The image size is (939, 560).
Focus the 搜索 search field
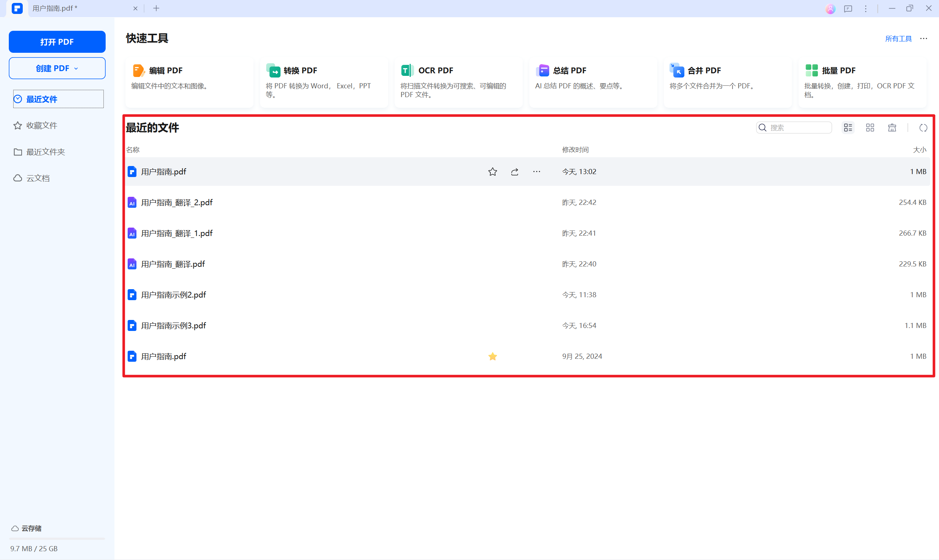(799, 128)
